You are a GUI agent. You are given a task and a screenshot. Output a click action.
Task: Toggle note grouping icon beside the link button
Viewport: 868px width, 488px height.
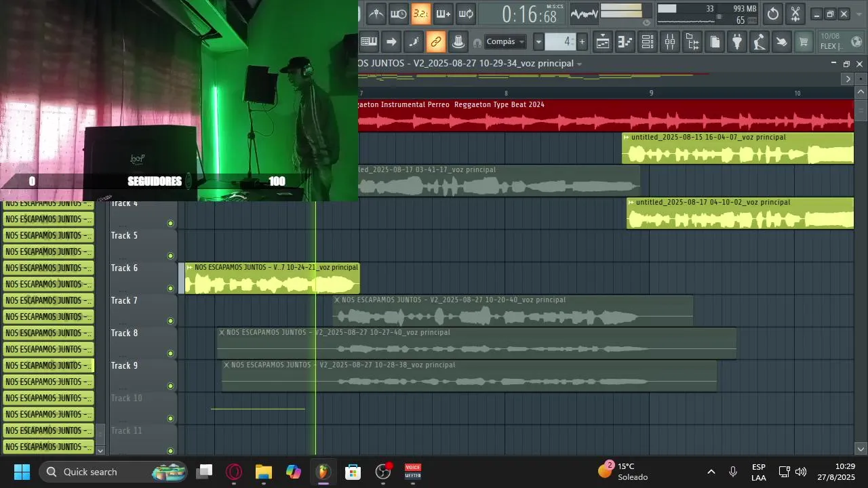(414, 42)
